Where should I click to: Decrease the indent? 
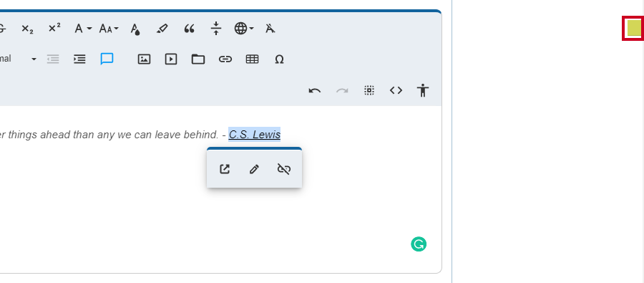[52, 59]
